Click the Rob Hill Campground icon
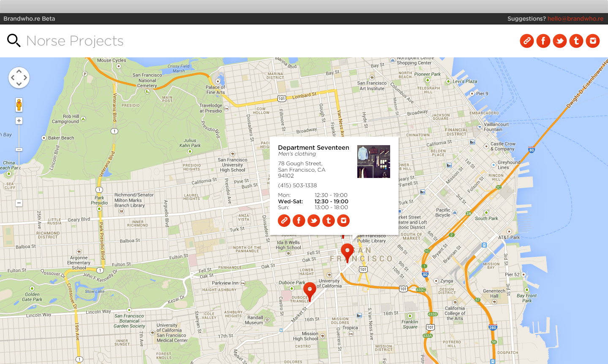608x364 pixels. coord(83,119)
